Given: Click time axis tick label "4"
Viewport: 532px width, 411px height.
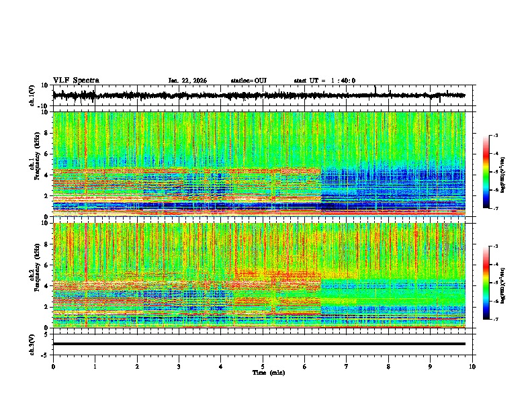Looking at the screenshot, I should (x=221, y=367).
